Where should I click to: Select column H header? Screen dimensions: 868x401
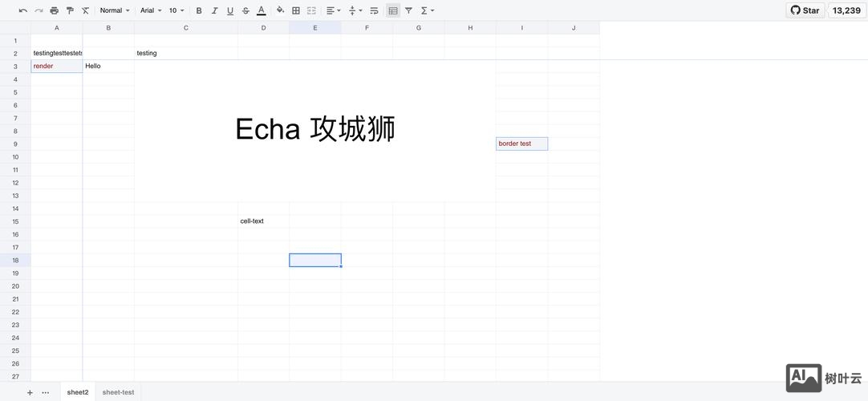[470, 27]
